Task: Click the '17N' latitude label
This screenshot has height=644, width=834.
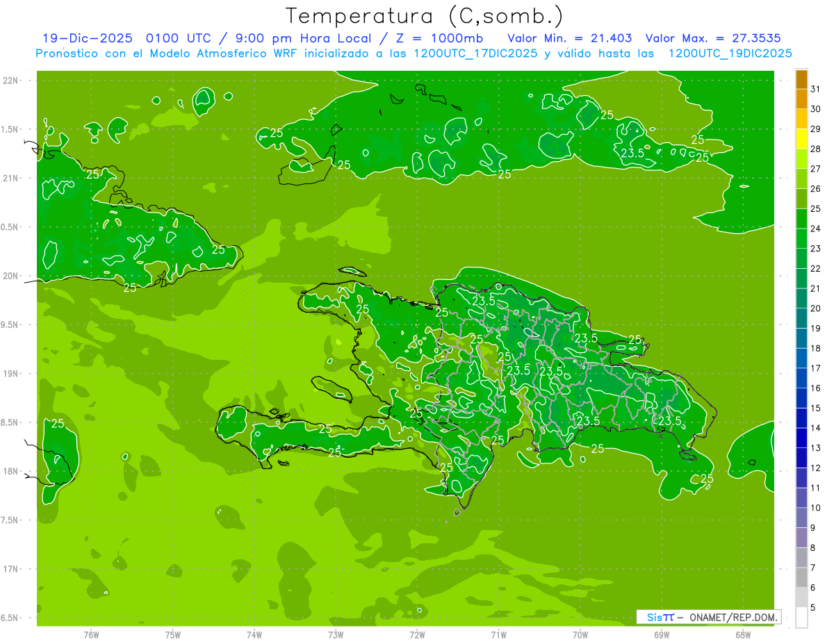Action: click(x=10, y=569)
